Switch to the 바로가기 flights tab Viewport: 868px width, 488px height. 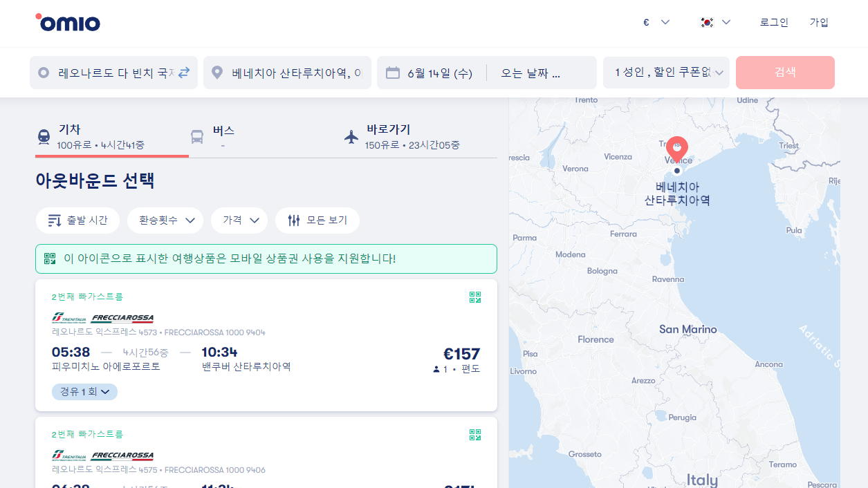pos(420,137)
